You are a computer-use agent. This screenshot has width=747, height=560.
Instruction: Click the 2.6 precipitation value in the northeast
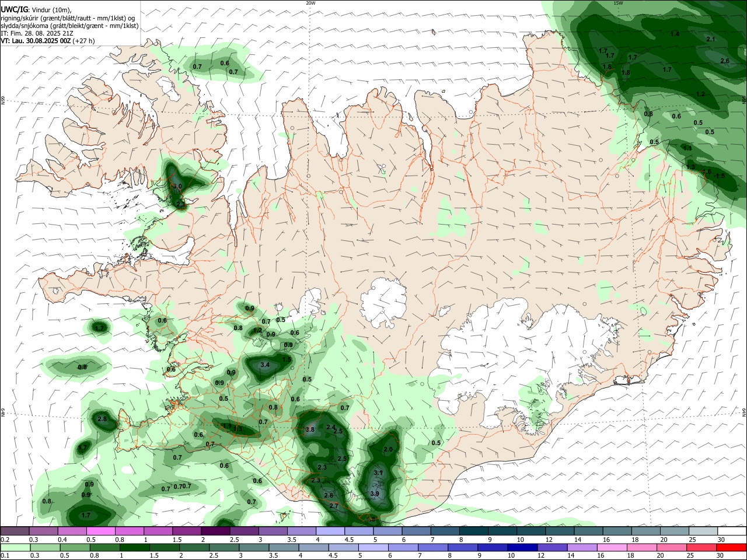(725, 61)
